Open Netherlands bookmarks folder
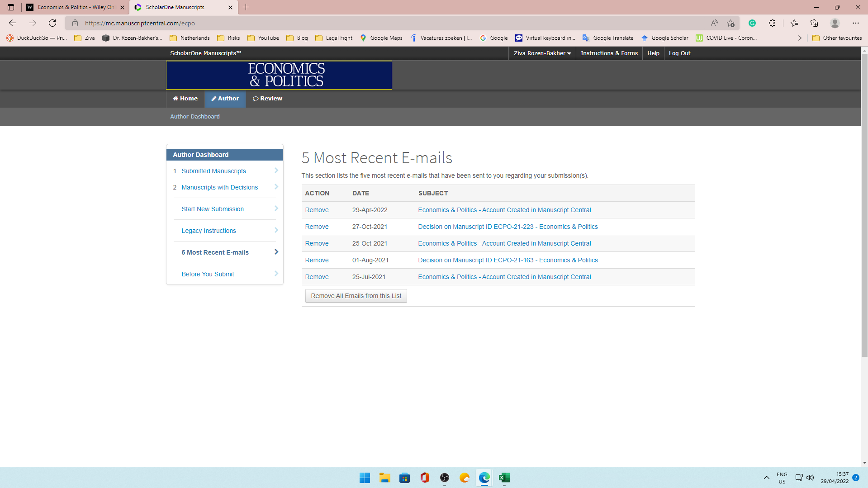This screenshot has height=488, width=868. (x=190, y=38)
